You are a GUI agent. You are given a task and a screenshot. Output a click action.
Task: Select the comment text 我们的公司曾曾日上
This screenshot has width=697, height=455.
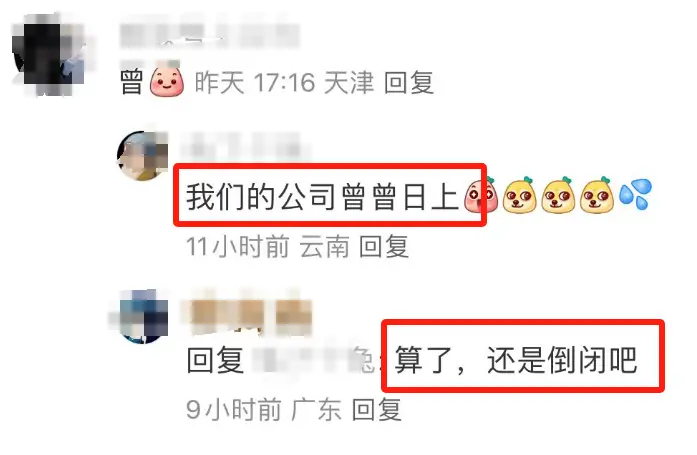(322, 196)
